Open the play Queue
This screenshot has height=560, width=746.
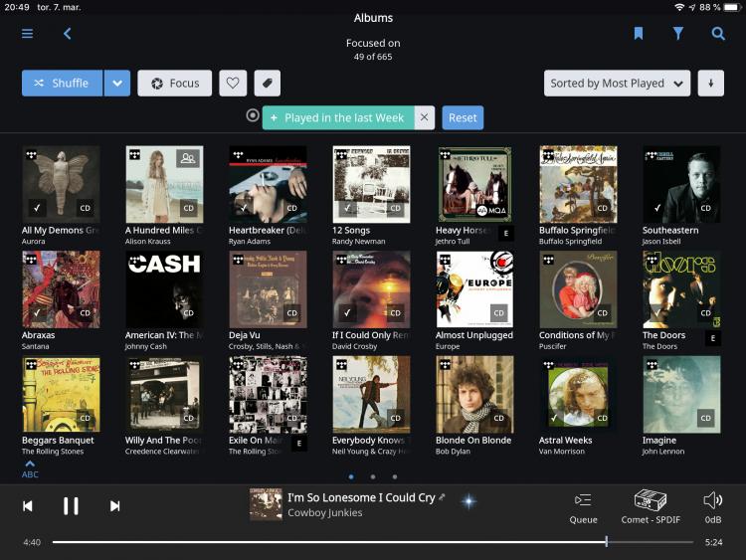583,509
